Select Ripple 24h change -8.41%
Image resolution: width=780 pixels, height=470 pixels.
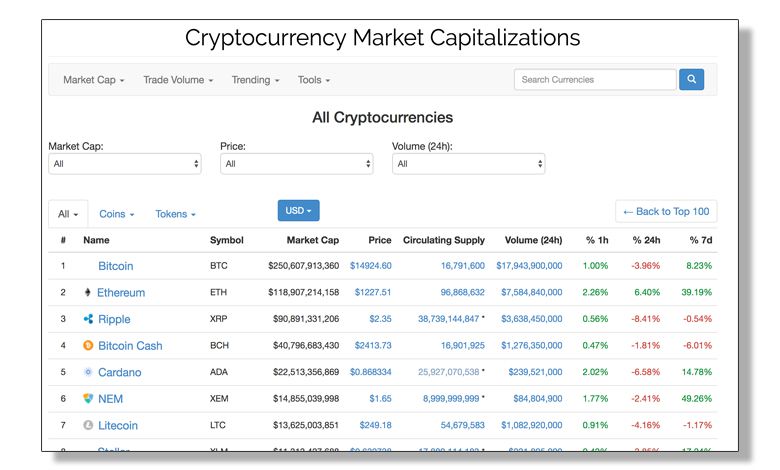coord(646,319)
